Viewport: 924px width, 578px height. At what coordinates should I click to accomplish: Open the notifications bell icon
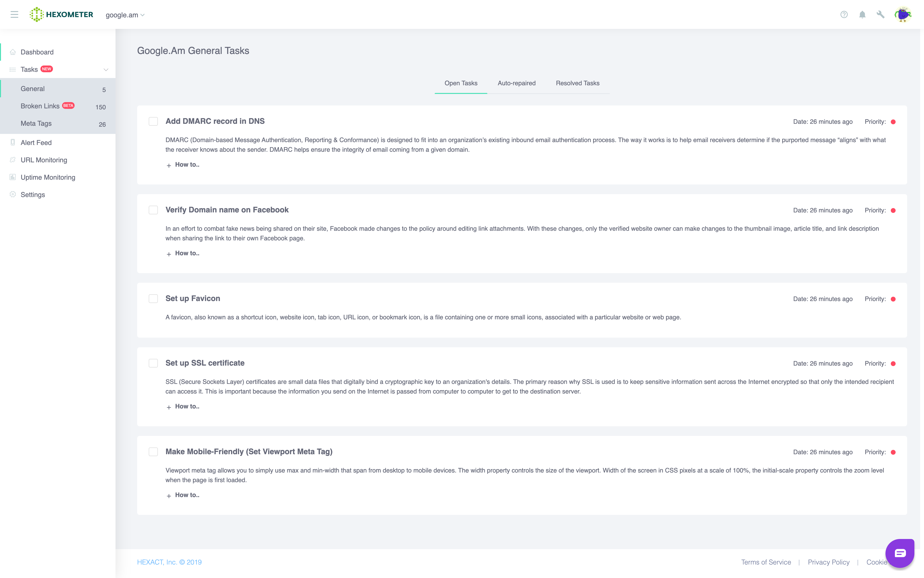862,14
